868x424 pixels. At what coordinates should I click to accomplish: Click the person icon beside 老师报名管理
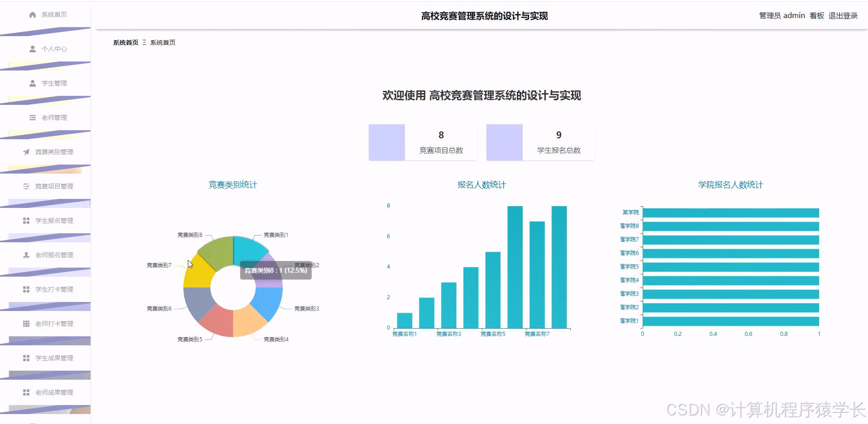(26, 255)
